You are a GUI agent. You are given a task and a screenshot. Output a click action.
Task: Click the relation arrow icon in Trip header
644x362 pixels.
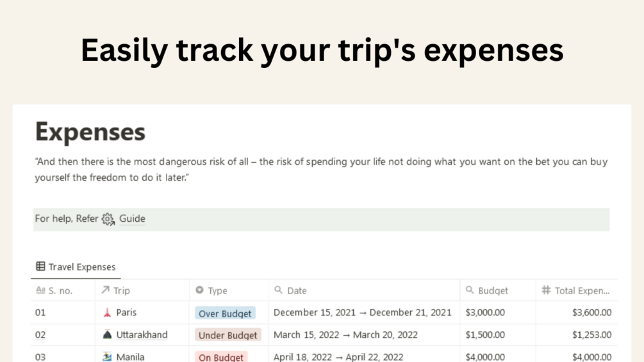(x=105, y=290)
